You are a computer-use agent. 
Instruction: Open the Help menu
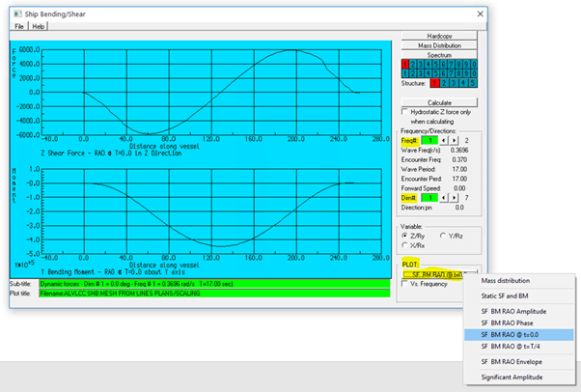click(x=38, y=26)
